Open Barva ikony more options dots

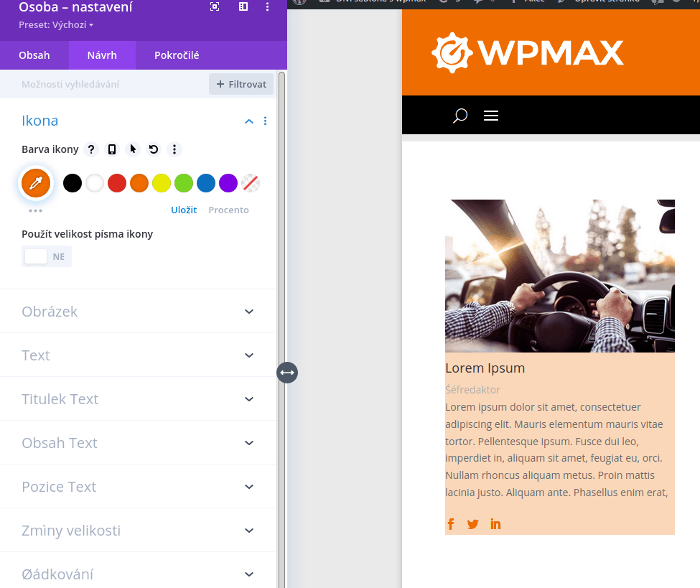click(174, 149)
